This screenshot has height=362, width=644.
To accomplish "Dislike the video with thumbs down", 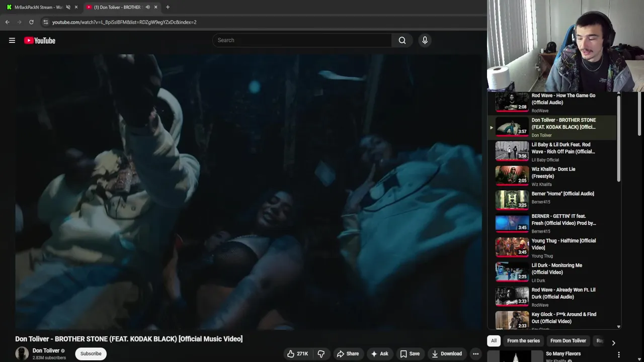I will [321, 353].
